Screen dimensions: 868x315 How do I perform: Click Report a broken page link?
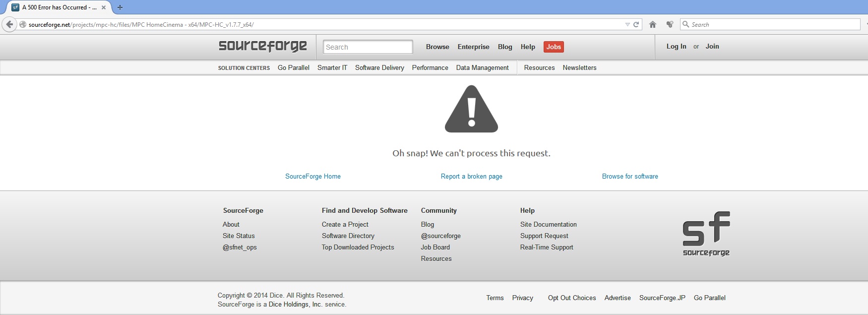click(471, 176)
